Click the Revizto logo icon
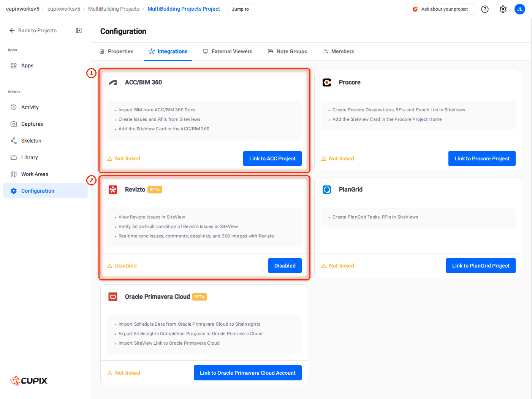This screenshot has height=399, width=532. pyautogui.click(x=113, y=190)
